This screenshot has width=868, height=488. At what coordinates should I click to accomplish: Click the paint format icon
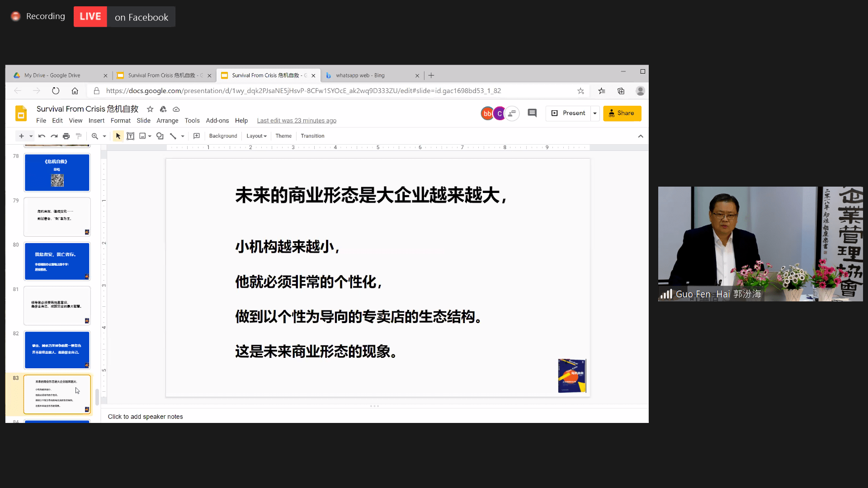click(79, 136)
